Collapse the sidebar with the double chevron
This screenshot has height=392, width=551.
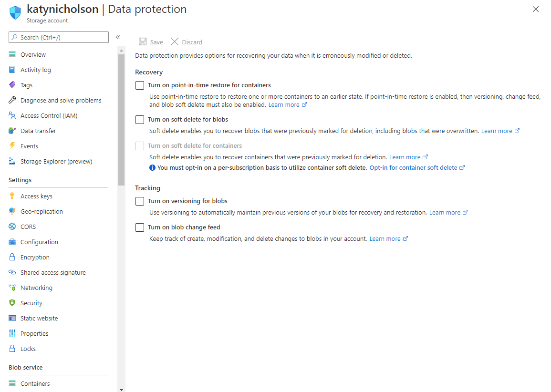click(118, 37)
